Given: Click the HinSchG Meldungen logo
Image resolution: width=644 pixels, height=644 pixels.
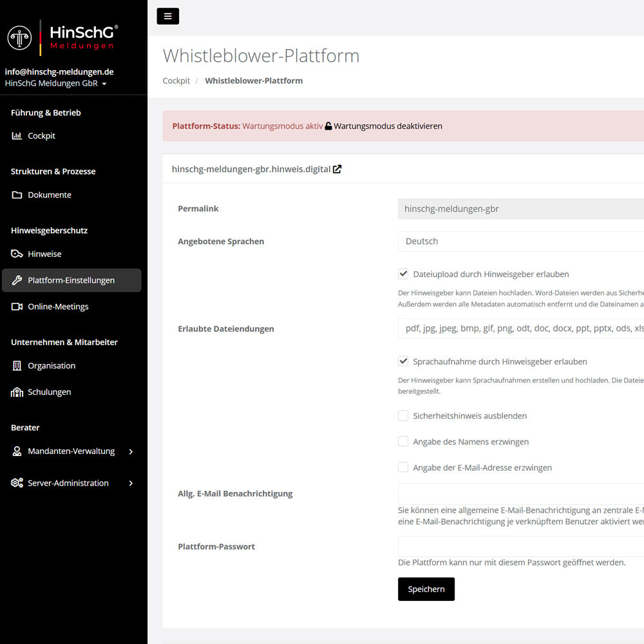Looking at the screenshot, I should 63,37.
